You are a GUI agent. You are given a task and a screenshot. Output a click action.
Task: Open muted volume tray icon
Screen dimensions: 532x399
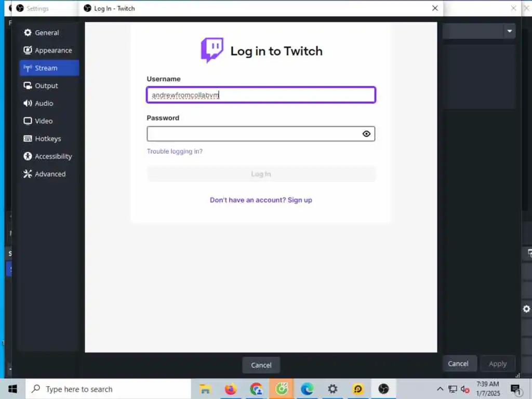point(465,389)
